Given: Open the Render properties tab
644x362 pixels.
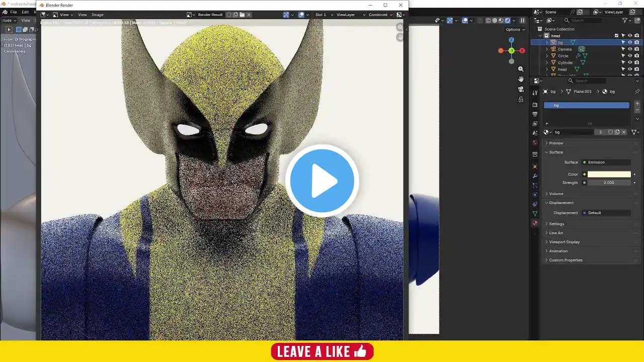Looking at the screenshot, I should pos(535,105).
